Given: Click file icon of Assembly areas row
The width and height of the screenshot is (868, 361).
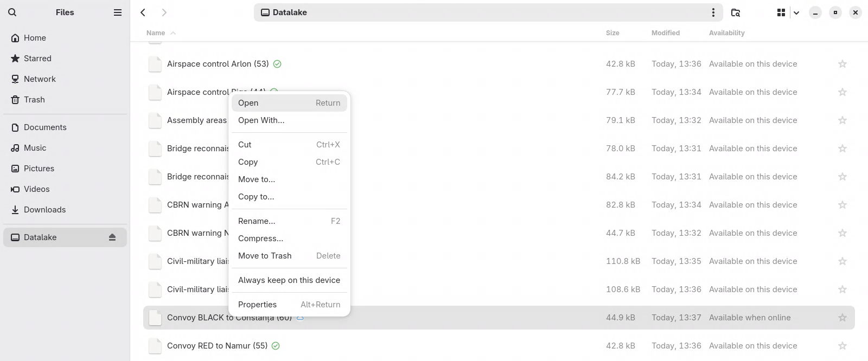Looking at the screenshot, I should [155, 120].
